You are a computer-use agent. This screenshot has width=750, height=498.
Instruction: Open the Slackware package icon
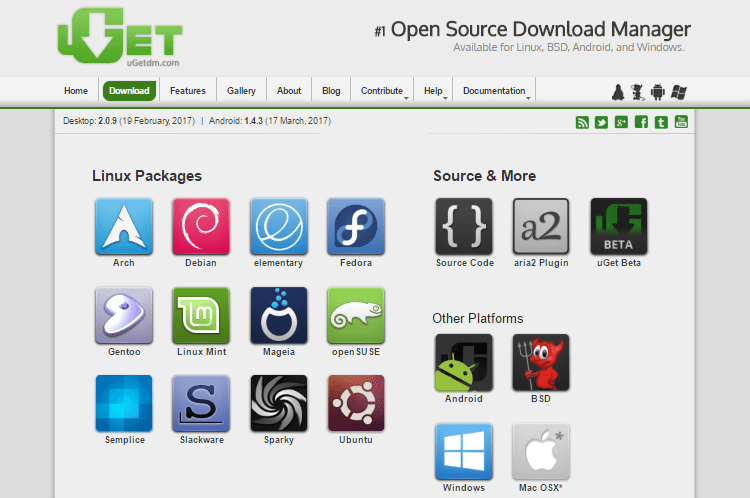pyautogui.click(x=201, y=403)
